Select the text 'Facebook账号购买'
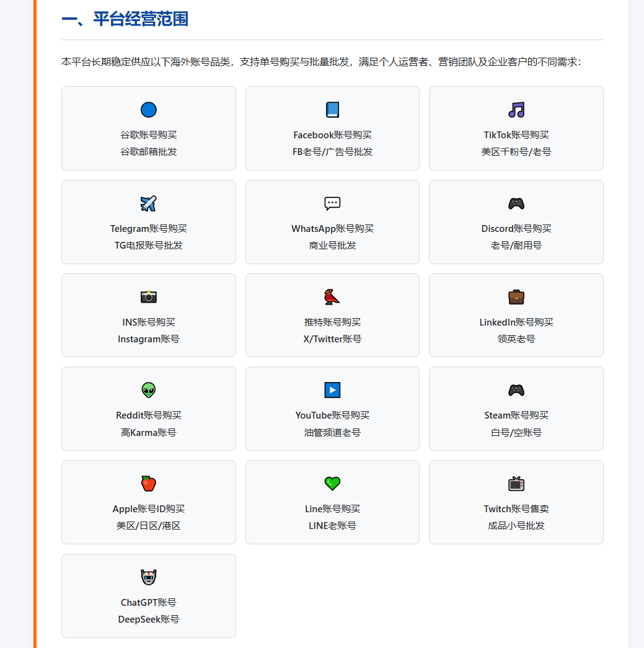The image size is (644, 648). click(x=332, y=135)
